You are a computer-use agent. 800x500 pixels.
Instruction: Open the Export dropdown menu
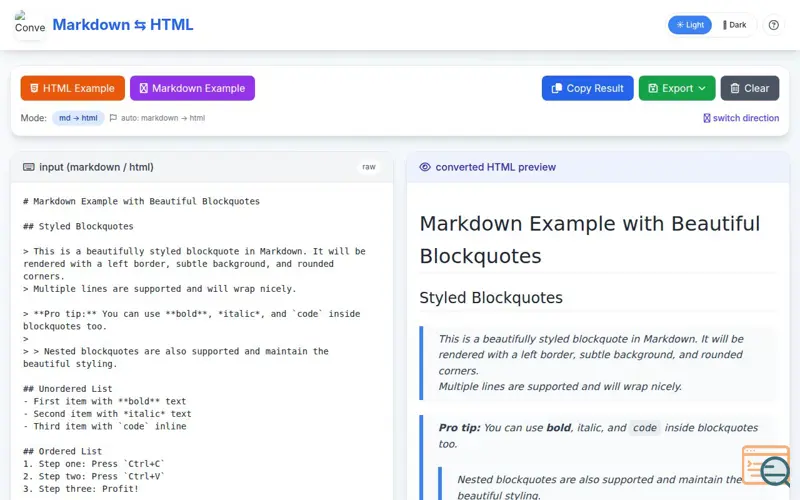[677, 88]
